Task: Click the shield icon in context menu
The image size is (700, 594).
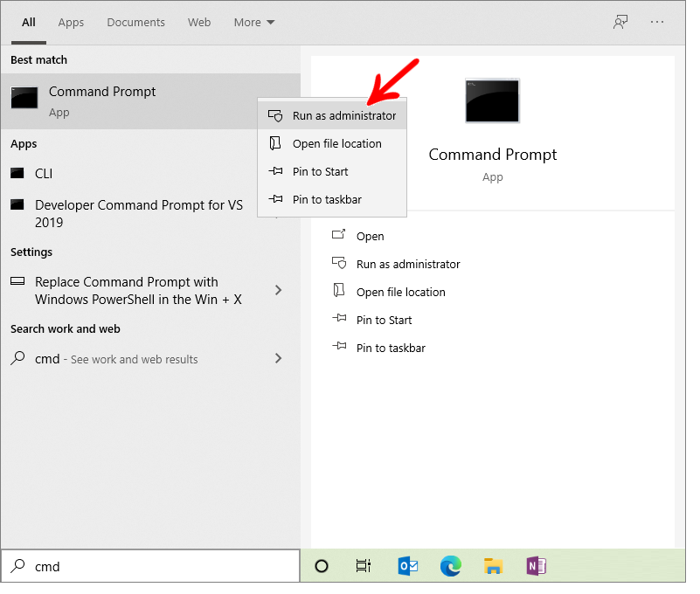Action: coord(275,115)
